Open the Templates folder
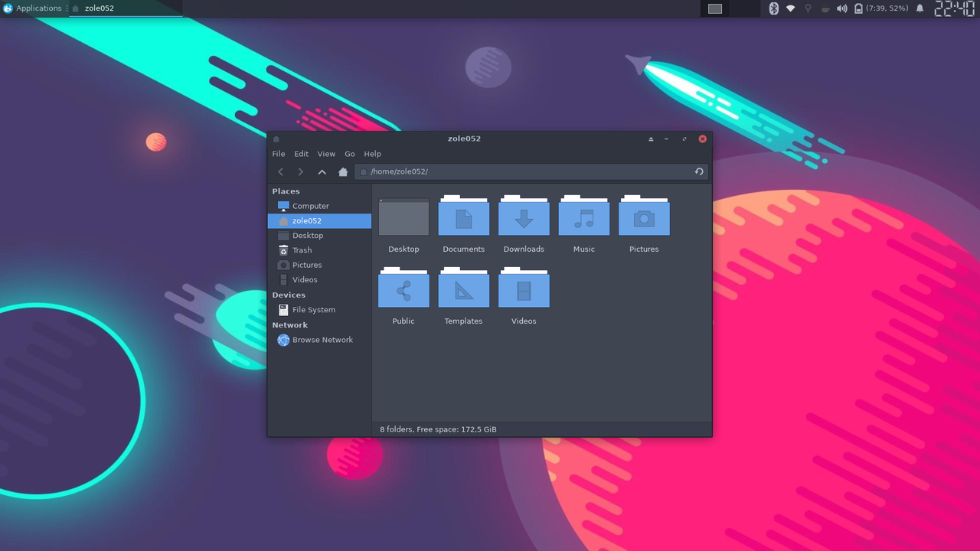Viewport: 980px width, 551px height. pos(463,289)
